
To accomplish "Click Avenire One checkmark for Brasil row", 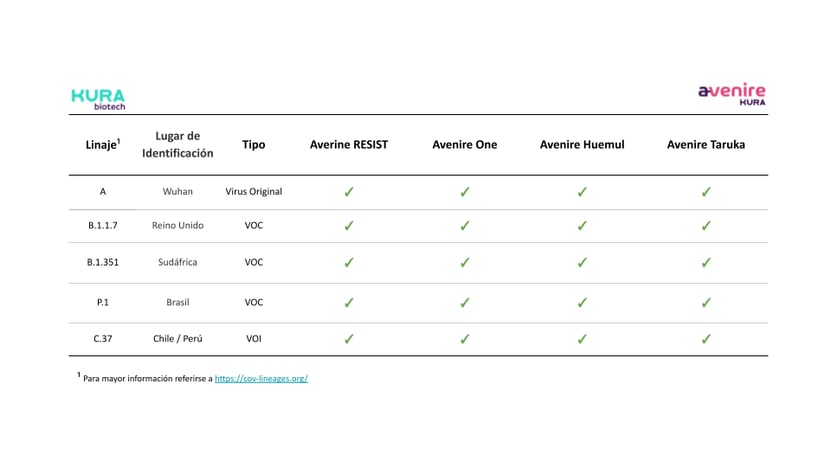I will click(465, 303).
